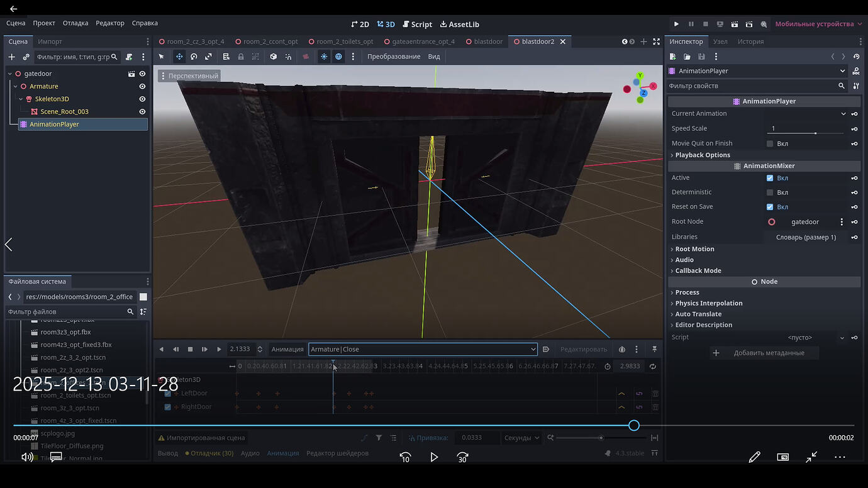Screen dimensions: 868x488
Task: Select the Move tool in the 3D toolbar
Action: (179, 57)
